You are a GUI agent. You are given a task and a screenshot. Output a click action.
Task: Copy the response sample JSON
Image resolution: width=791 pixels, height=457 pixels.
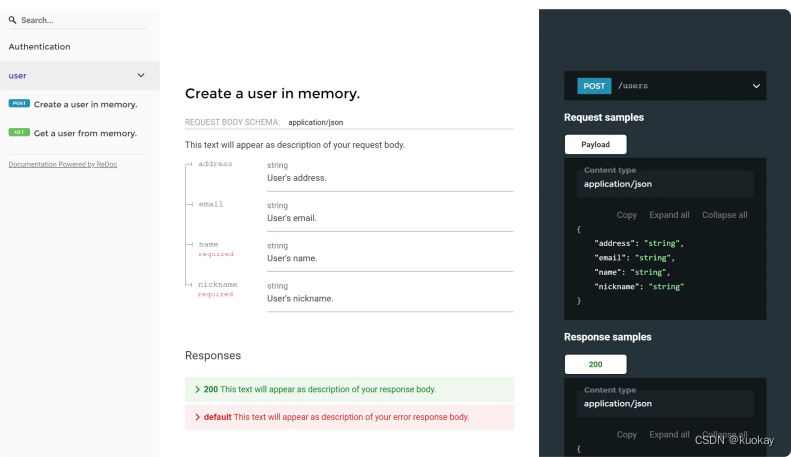pyautogui.click(x=627, y=435)
